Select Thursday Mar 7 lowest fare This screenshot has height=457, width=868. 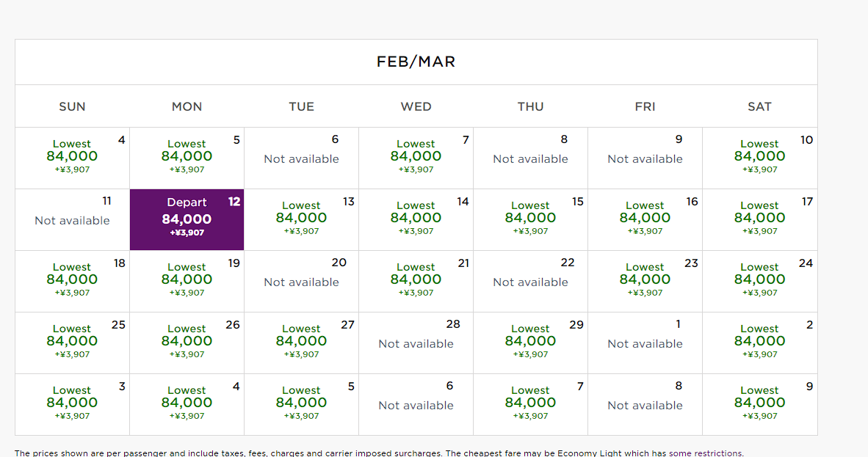531,404
